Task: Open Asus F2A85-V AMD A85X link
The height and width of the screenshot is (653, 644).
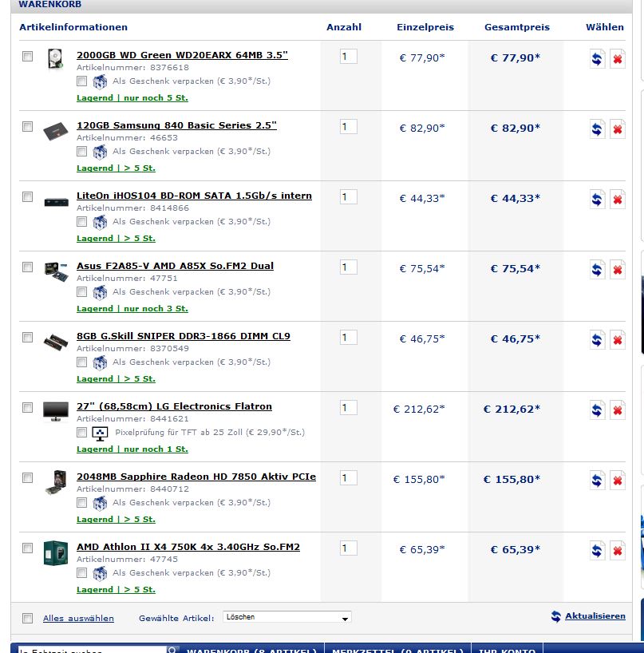Action: [175, 266]
